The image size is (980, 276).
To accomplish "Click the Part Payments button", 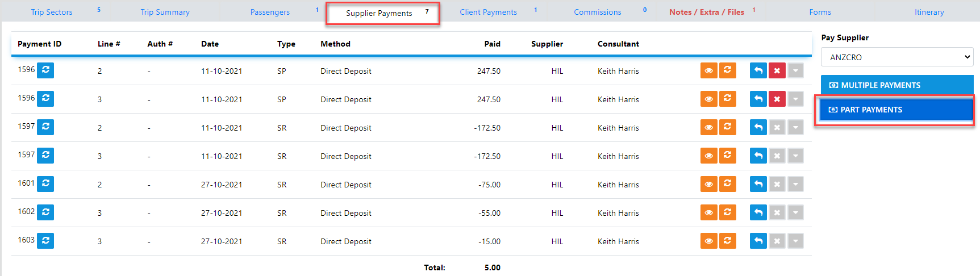I will [896, 110].
